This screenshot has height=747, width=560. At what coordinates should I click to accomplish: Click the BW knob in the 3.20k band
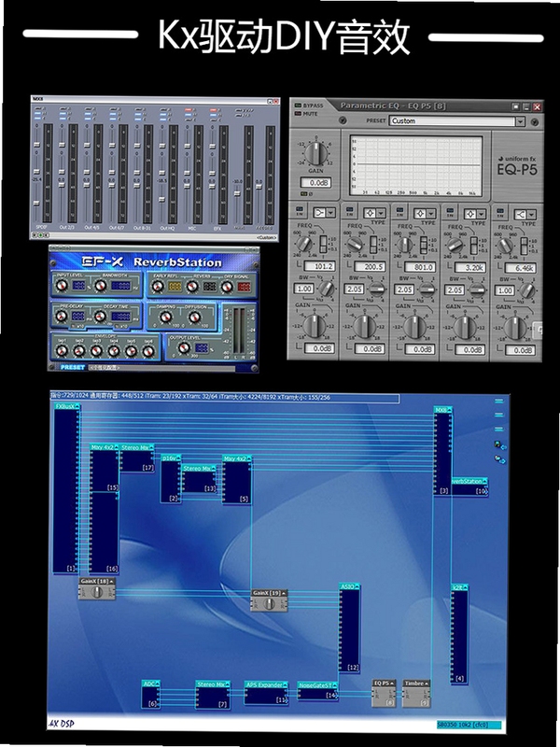tap(477, 289)
